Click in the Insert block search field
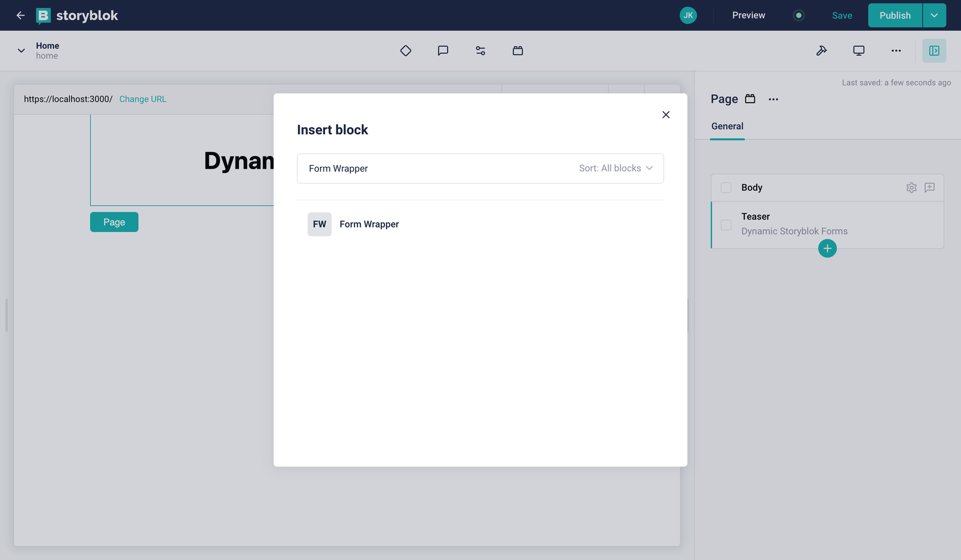This screenshot has width=961, height=560. (432, 169)
